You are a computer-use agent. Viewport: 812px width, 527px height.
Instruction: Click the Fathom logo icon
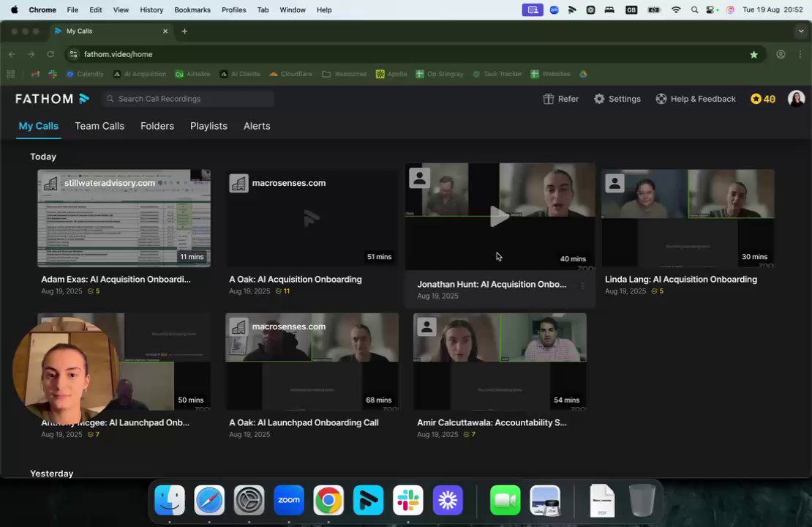[x=84, y=99]
